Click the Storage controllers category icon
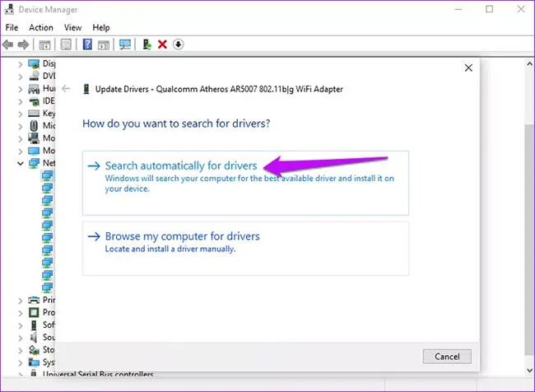The height and width of the screenshot is (392, 535). [x=34, y=350]
